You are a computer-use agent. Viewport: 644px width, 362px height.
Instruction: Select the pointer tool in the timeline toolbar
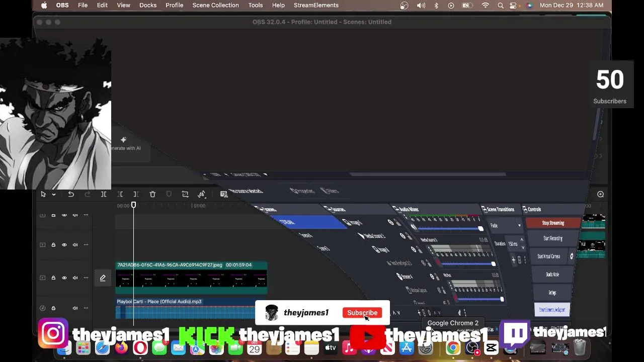click(x=43, y=194)
